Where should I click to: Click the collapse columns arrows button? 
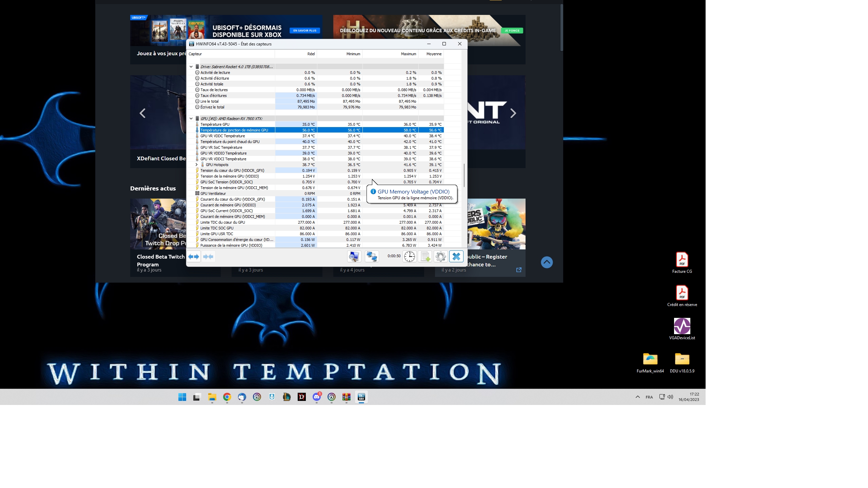(x=208, y=257)
